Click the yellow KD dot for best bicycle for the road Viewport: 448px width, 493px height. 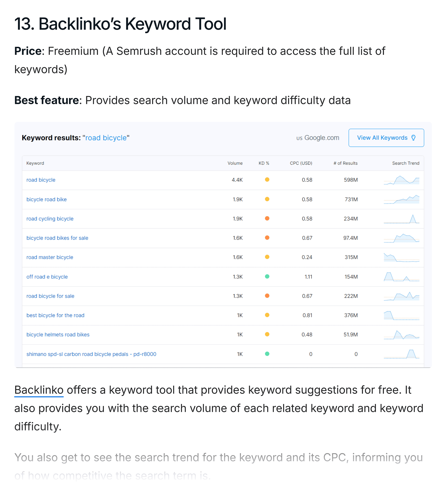[x=267, y=315]
